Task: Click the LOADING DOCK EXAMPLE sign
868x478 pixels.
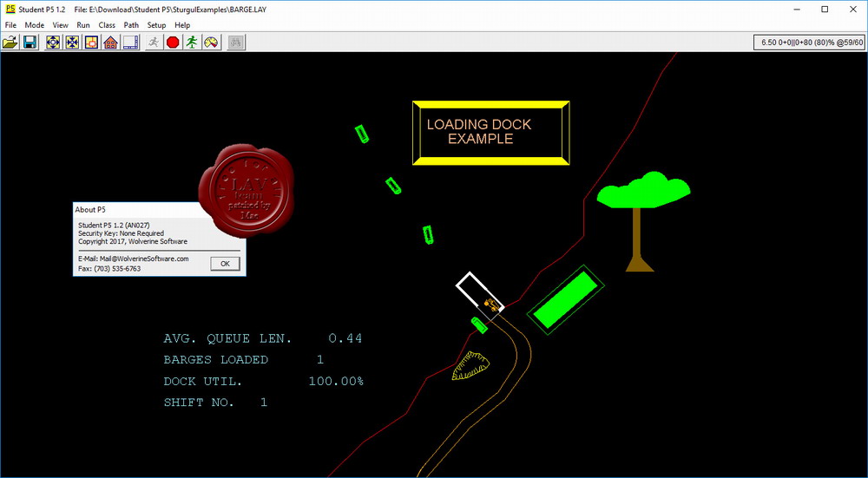Action: tap(491, 133)
